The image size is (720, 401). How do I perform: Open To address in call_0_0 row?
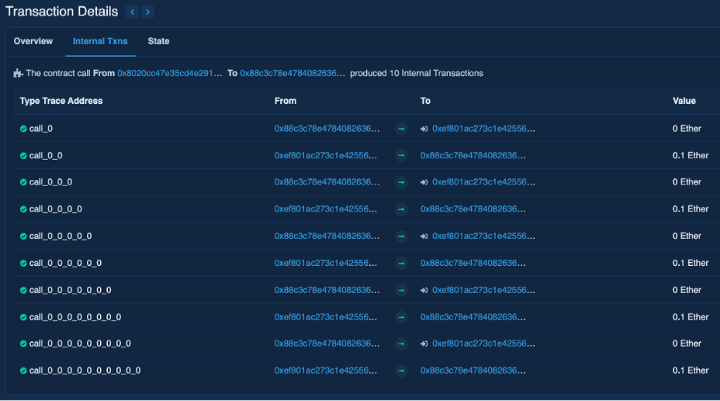(x=473, y=155)
